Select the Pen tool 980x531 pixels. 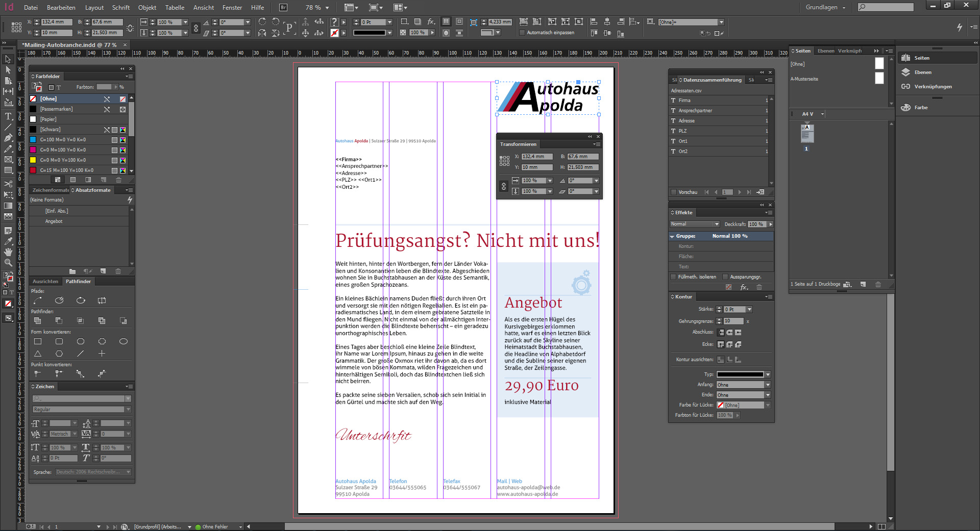tap(8, 136)
